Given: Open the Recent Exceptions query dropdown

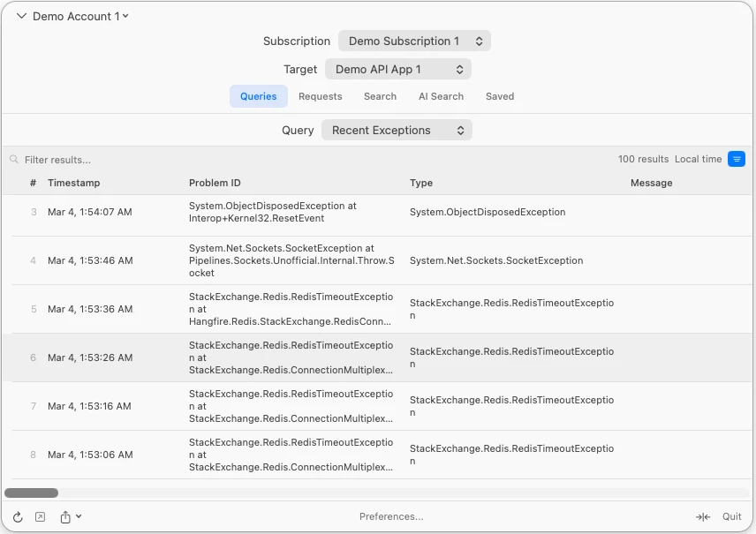Looking at the screenshot, I should point(397,131).
